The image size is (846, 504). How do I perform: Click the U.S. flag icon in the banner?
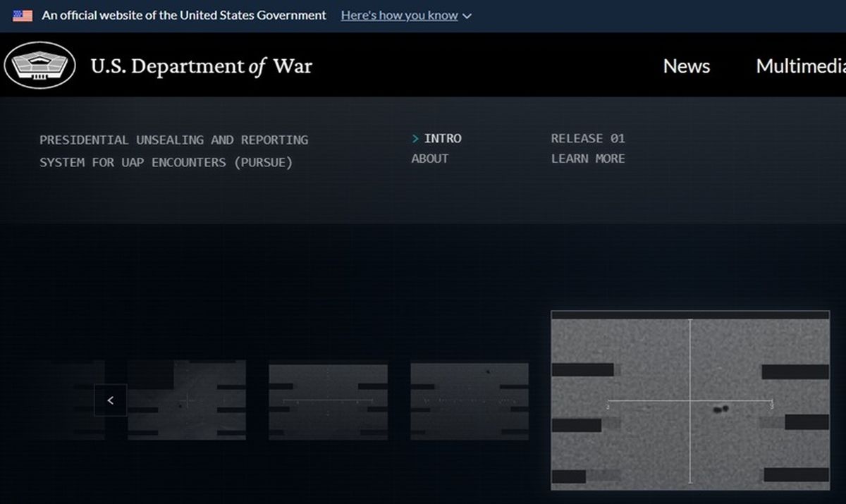(23, 16)
